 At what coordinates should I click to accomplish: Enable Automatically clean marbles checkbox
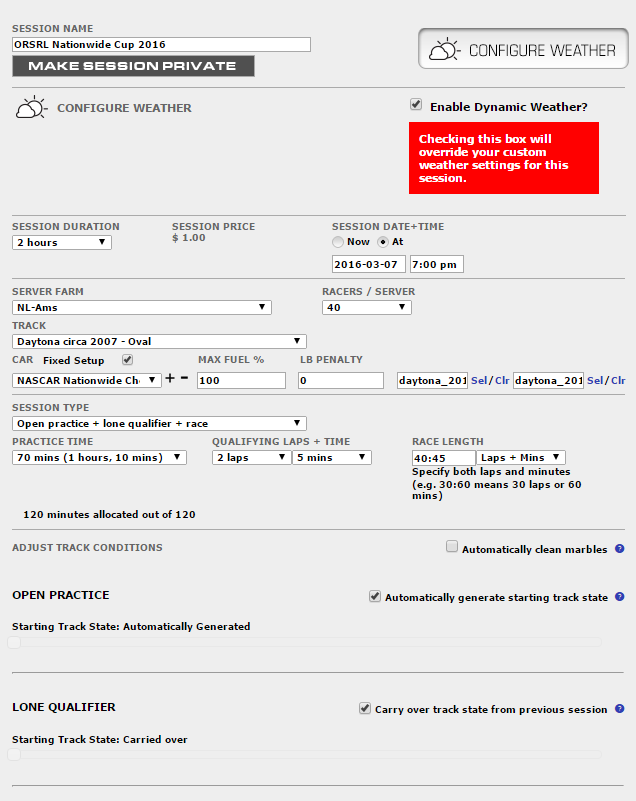click(x=452, y=548)
